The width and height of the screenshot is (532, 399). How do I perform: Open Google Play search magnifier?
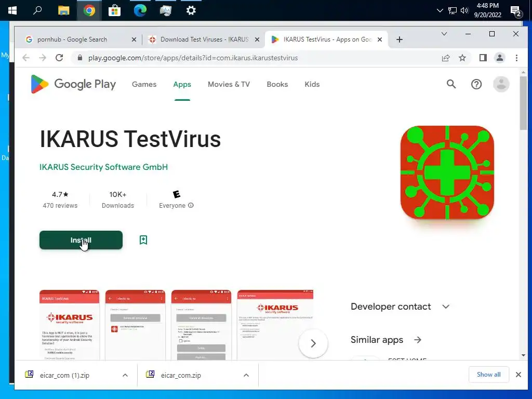click(x=451, y=84)
